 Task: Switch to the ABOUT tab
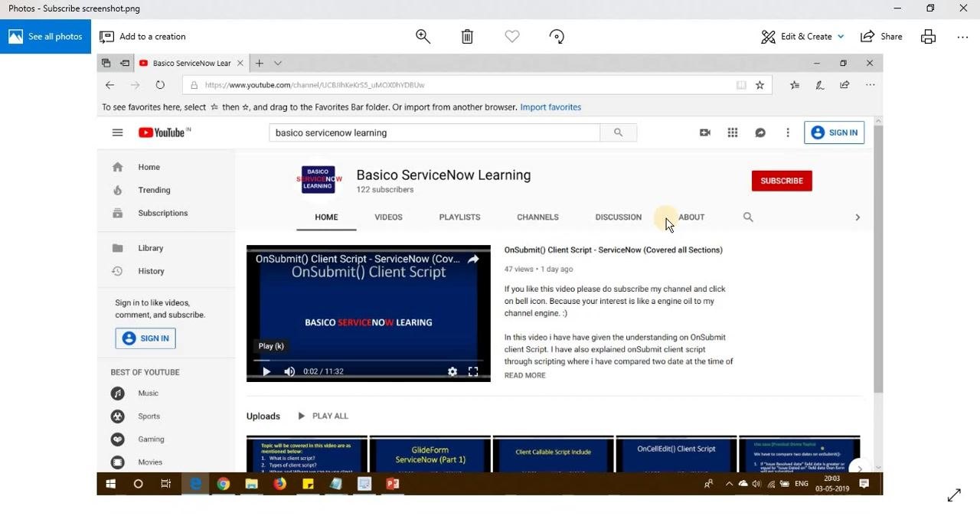pyautogui.click(x=691, y=217)
